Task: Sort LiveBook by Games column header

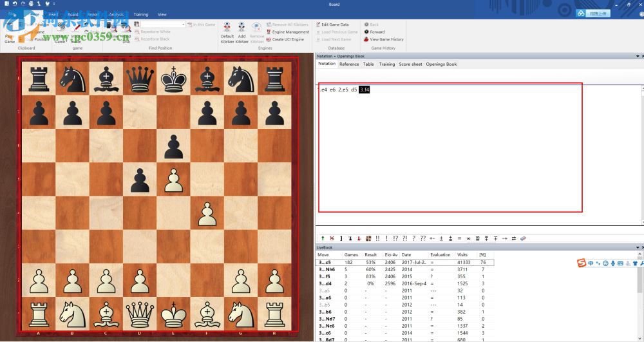Action: (351, 255)
